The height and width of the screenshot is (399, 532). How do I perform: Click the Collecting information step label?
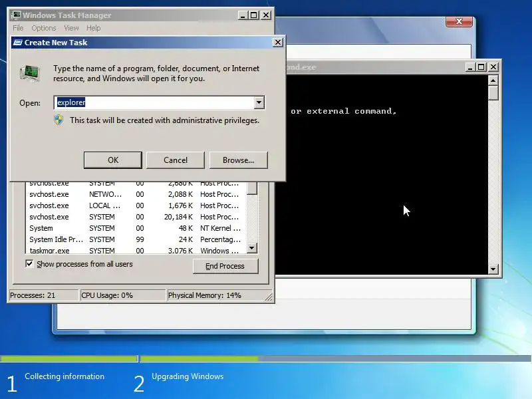65,376
